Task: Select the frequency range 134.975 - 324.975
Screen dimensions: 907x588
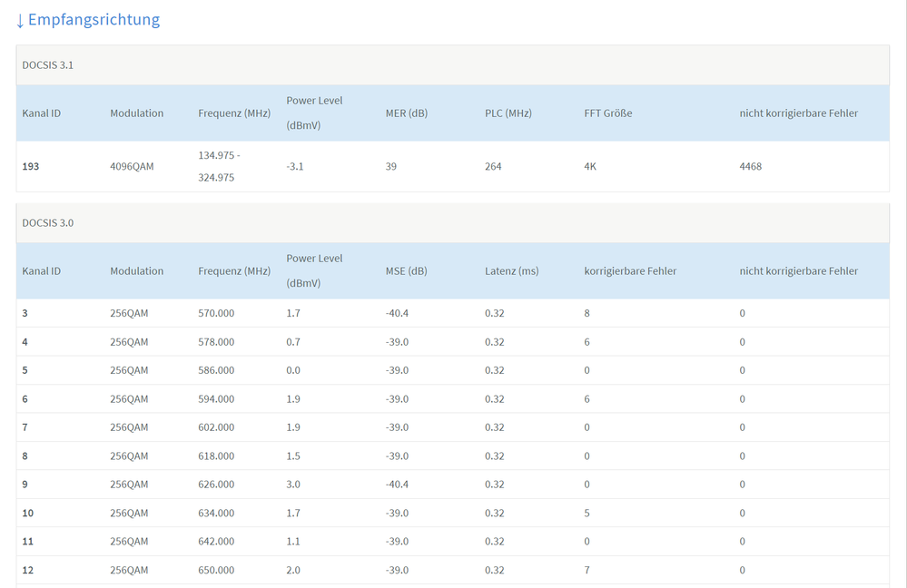Action: click(x=216, y=166)
